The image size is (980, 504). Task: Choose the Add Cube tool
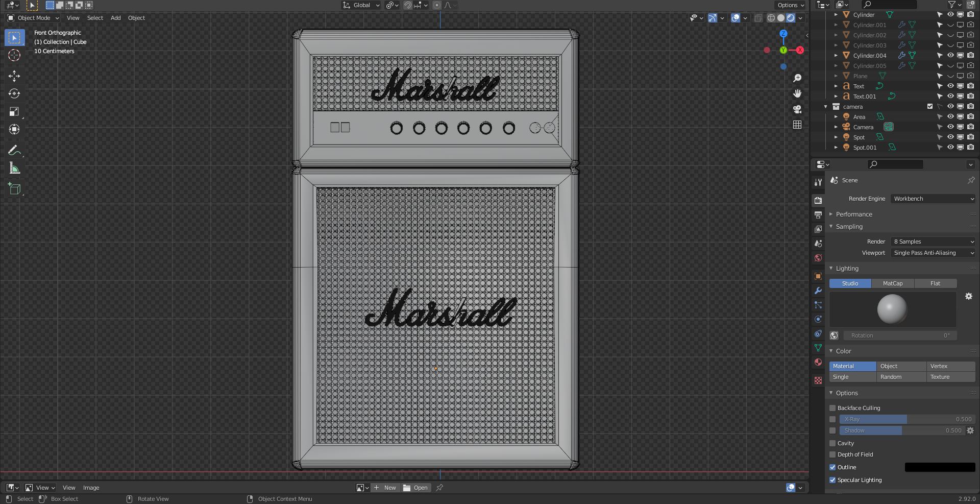[x=14, y=188]
